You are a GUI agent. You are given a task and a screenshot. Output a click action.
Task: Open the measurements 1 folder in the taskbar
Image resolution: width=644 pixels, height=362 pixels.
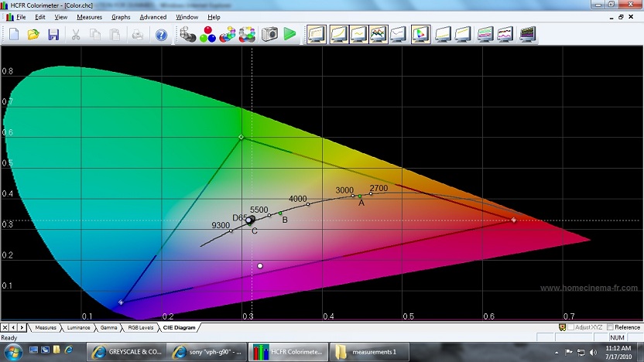click(369, 352)
